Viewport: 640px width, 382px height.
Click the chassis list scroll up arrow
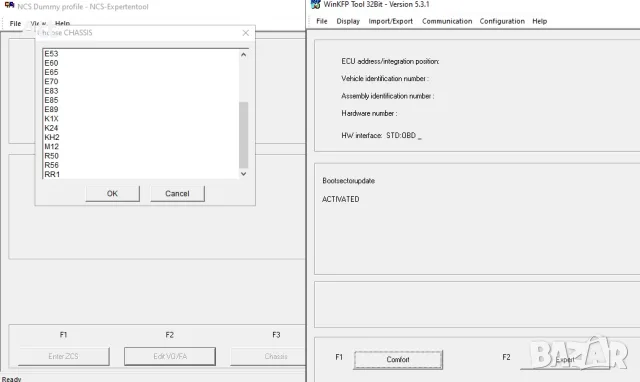(x=244, y=54)
